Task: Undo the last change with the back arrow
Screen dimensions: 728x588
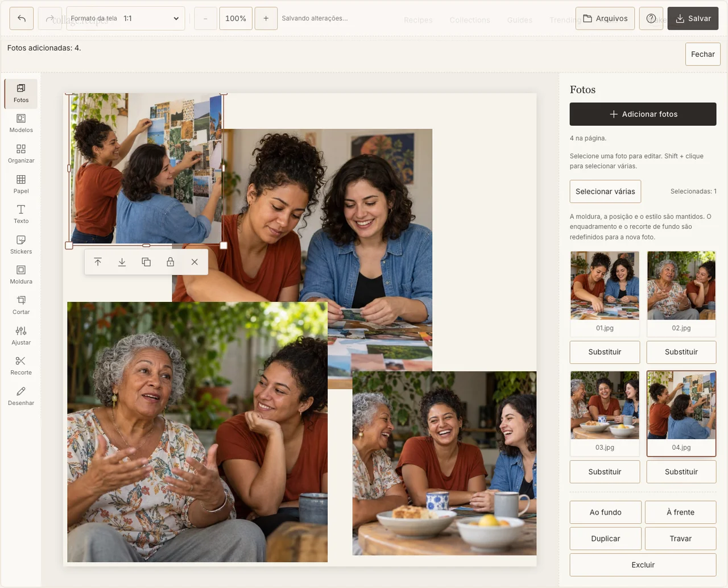Action: point(22,18)
